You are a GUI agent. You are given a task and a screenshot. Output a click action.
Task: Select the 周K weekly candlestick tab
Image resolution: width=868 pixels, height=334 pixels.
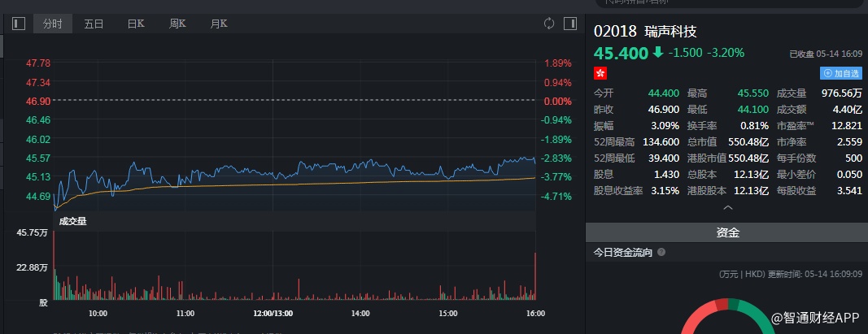[177, 24]
